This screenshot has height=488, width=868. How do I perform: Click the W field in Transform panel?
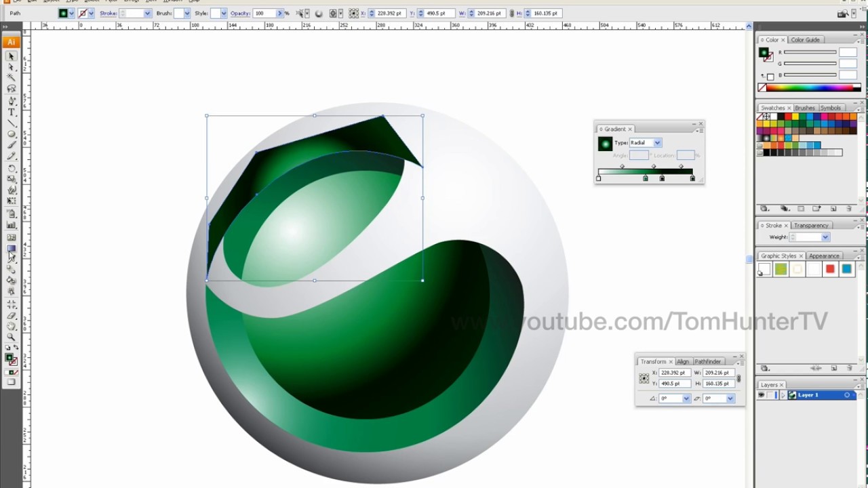pos(717,373)
